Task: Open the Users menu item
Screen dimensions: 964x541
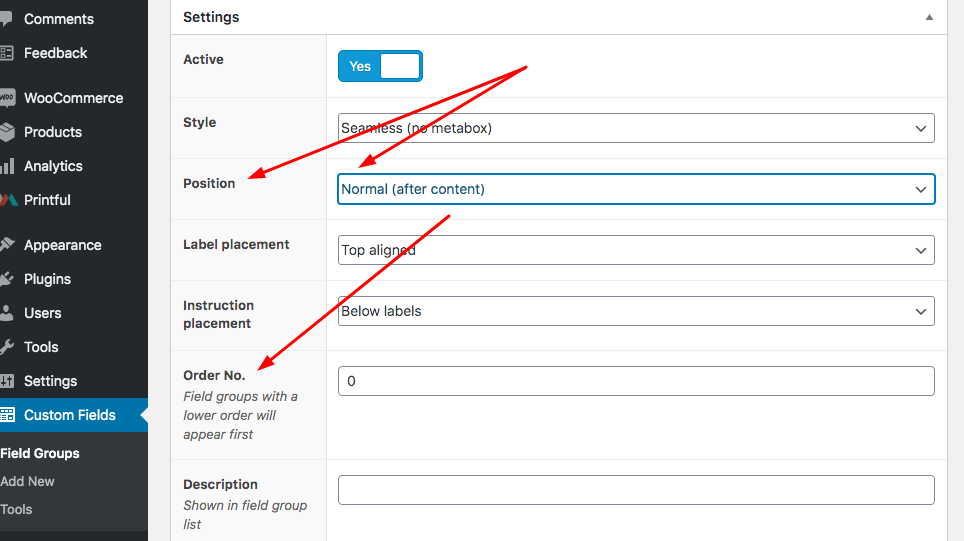Action: [x=43, y=313]
